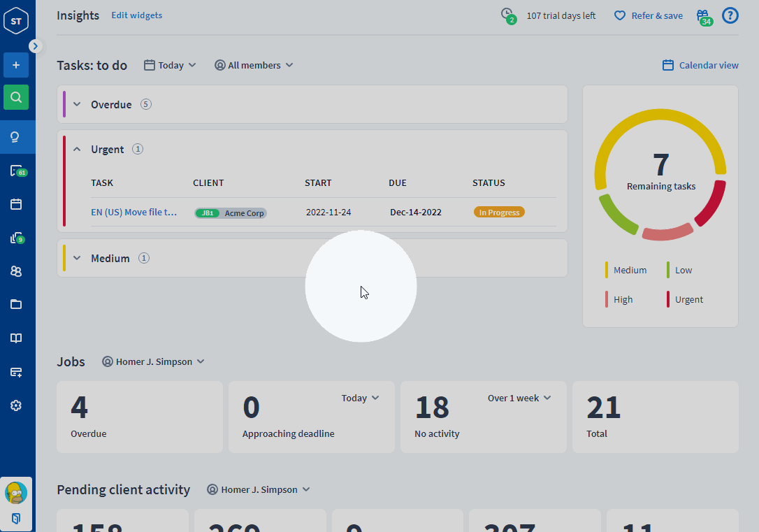Open the Today dropdown in Tasks header
This screenshot has width=759, height=532.
tap(170, 65)
